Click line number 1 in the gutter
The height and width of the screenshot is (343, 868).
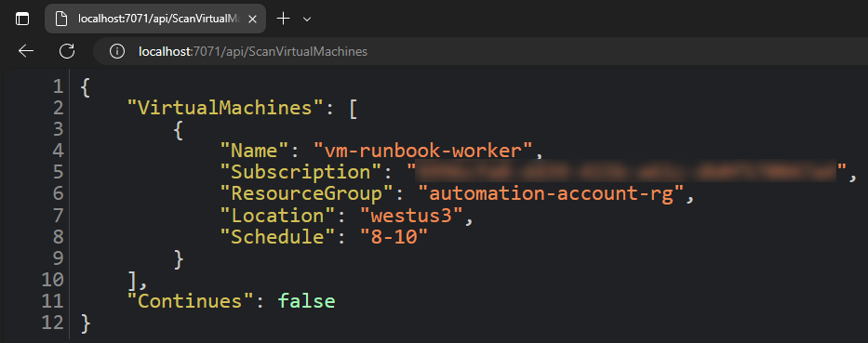(x=58, y=86)
